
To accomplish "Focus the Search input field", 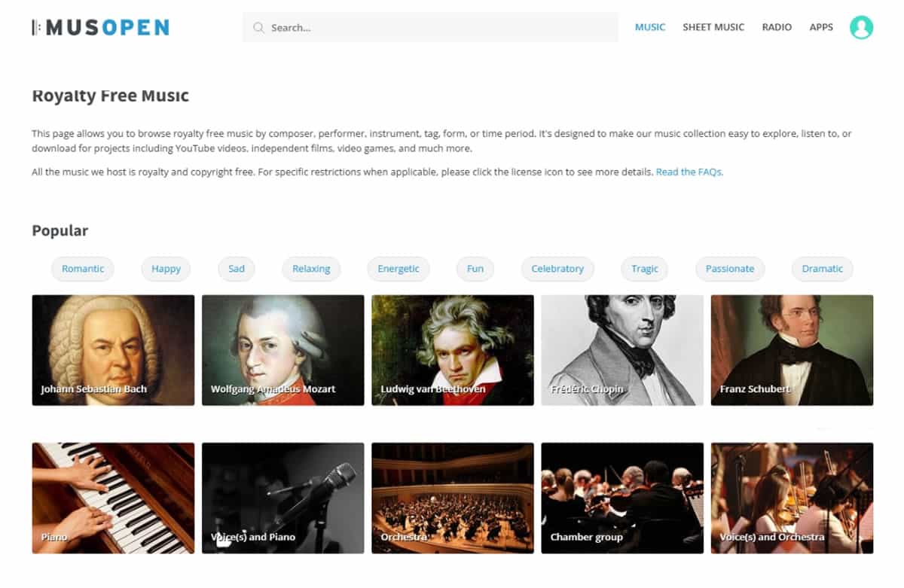I will click(x=430, y=28).
